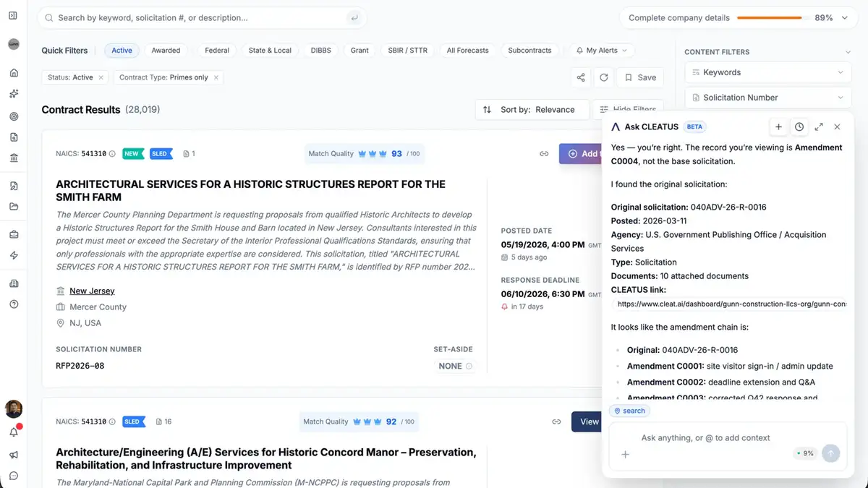Toggle the SBIR / STTR filter
Image resolution: width=868 pixels, height=488 pixels.
(408, 51)
